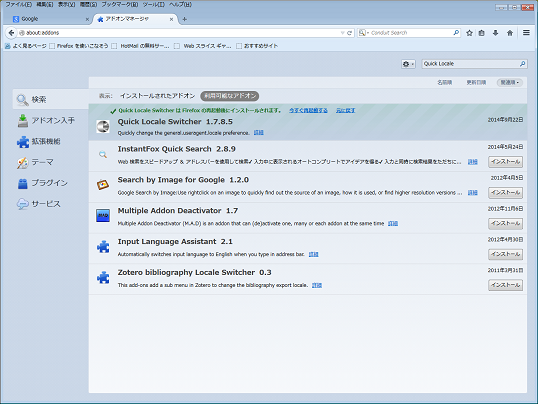The height and width of the screenshot is (404, 538).
Task: Open the bookmarks list icon
Action: [x=482, y=33]
